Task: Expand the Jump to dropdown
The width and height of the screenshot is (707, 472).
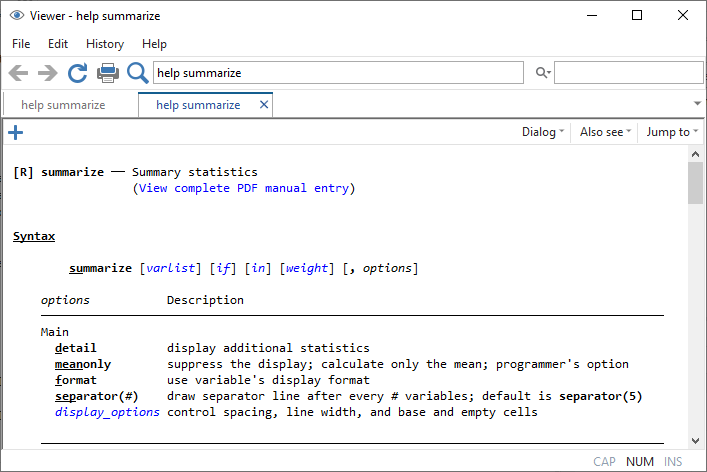Action: coord(671,132)
